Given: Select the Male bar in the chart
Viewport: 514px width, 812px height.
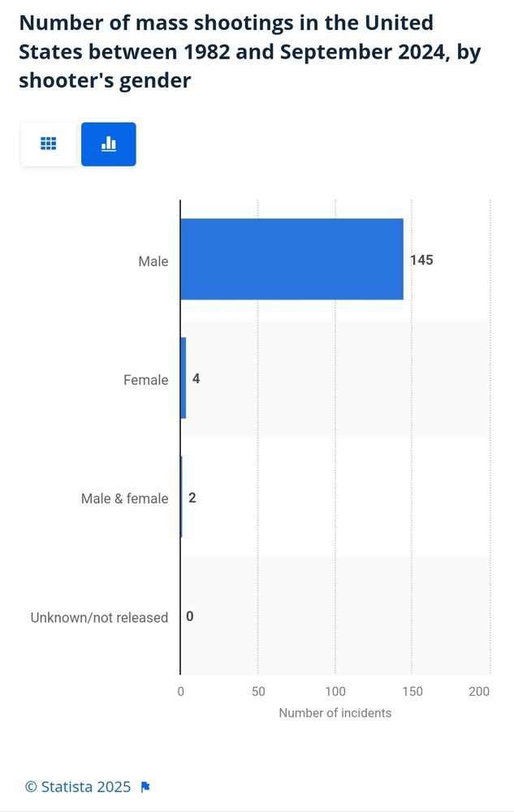Looking at the screenshot, I should tap(292, 260).
